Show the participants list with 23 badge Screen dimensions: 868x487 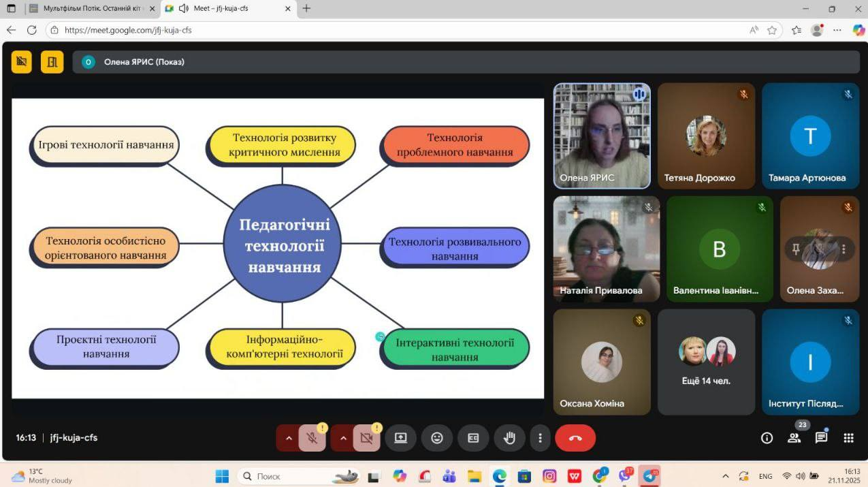point(794,438)
